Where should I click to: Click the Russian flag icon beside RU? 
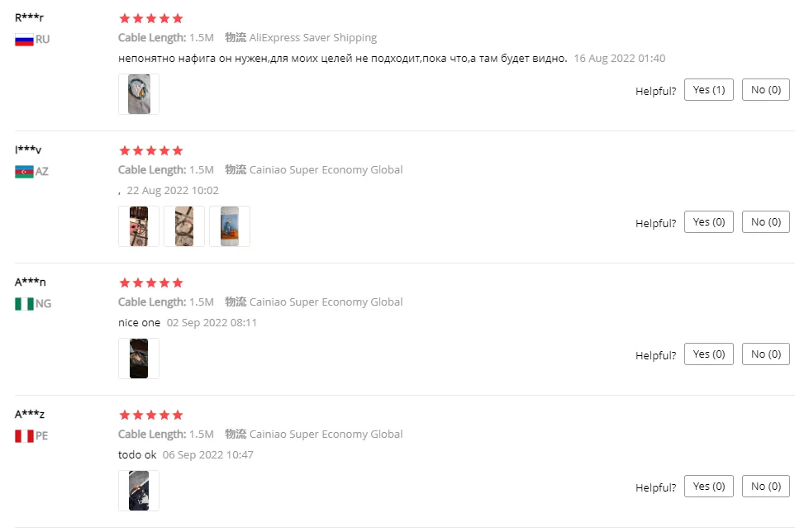click(24, 40)
